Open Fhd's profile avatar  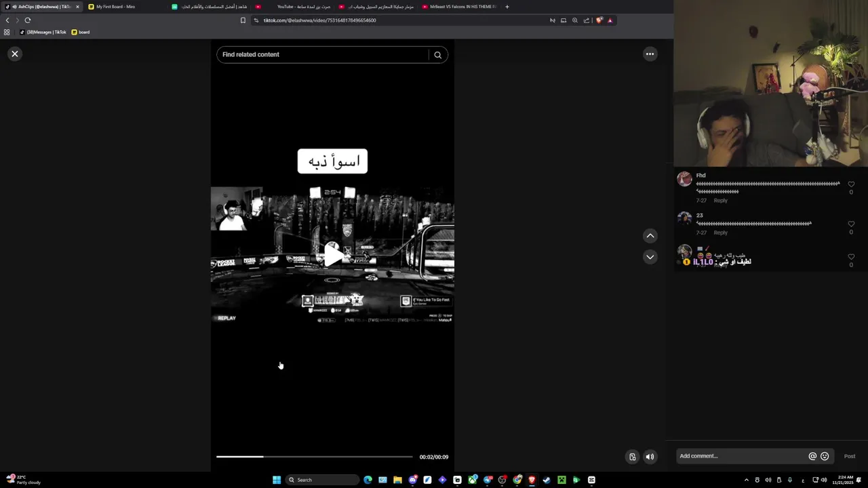tap(685, 179)
